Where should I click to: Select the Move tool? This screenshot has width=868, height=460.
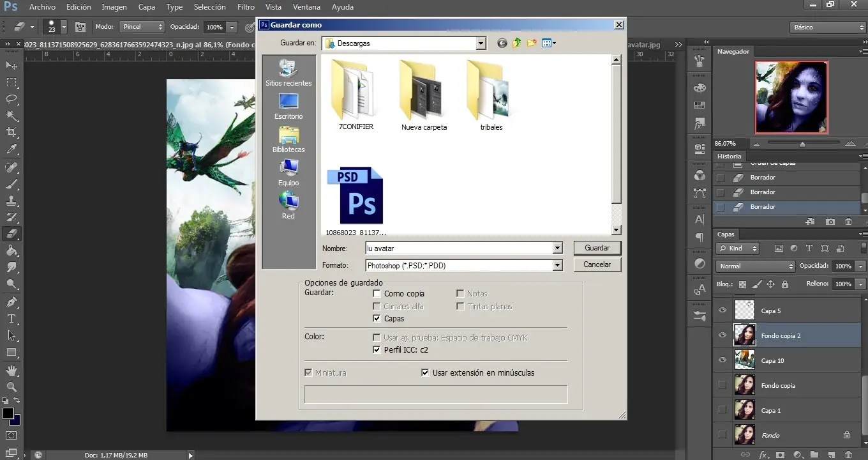click(11, 66)
